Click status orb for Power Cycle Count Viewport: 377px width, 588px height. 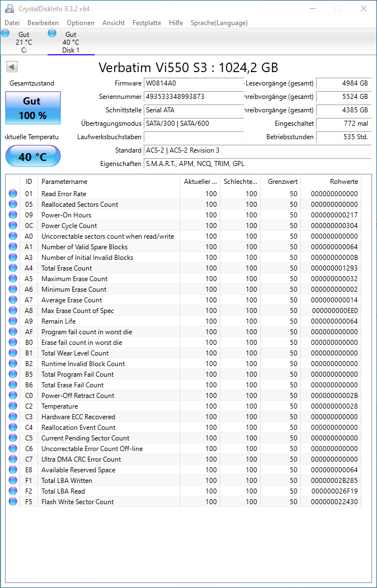(13, 225)
